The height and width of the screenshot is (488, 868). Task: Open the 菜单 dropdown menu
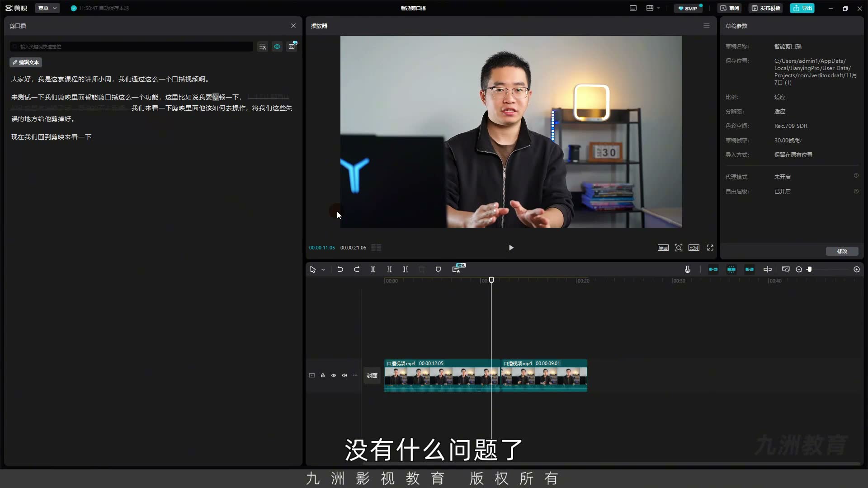click(x=47, y=8)
